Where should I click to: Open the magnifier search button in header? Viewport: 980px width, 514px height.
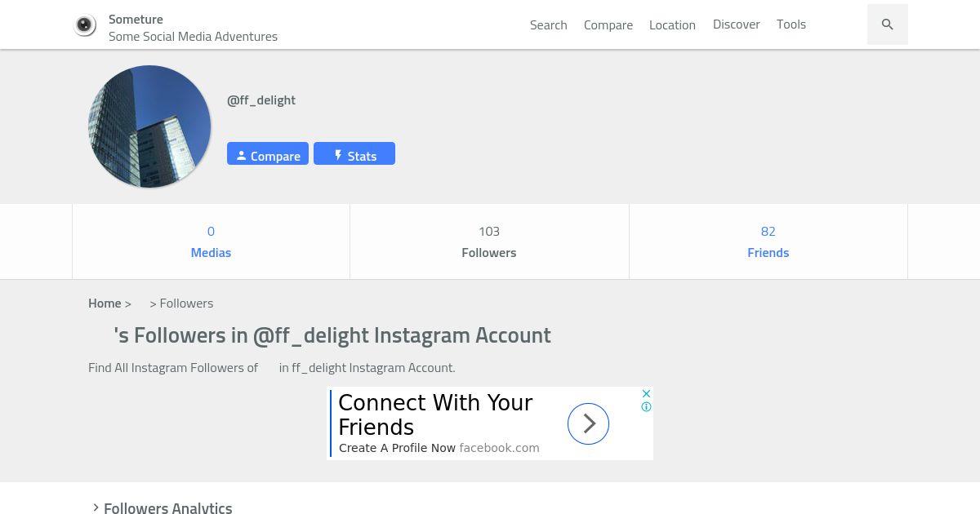(887, 24)
